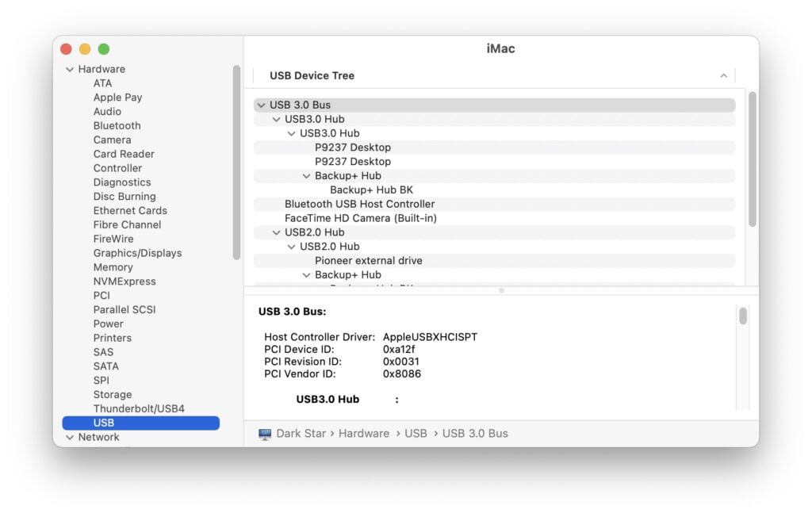812x517 pixels.
Task: Collapse the Hardware section in the sidebar
Action: coord(70,69)
